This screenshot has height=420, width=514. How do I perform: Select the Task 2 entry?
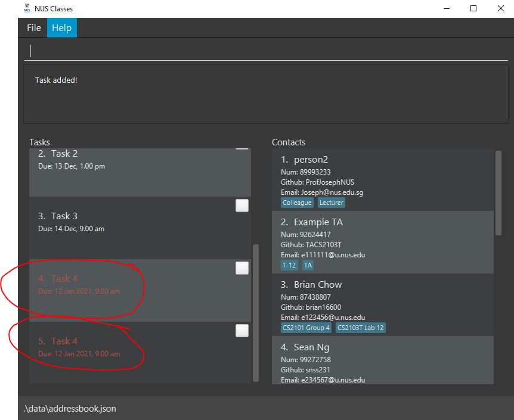coord(140,172)
